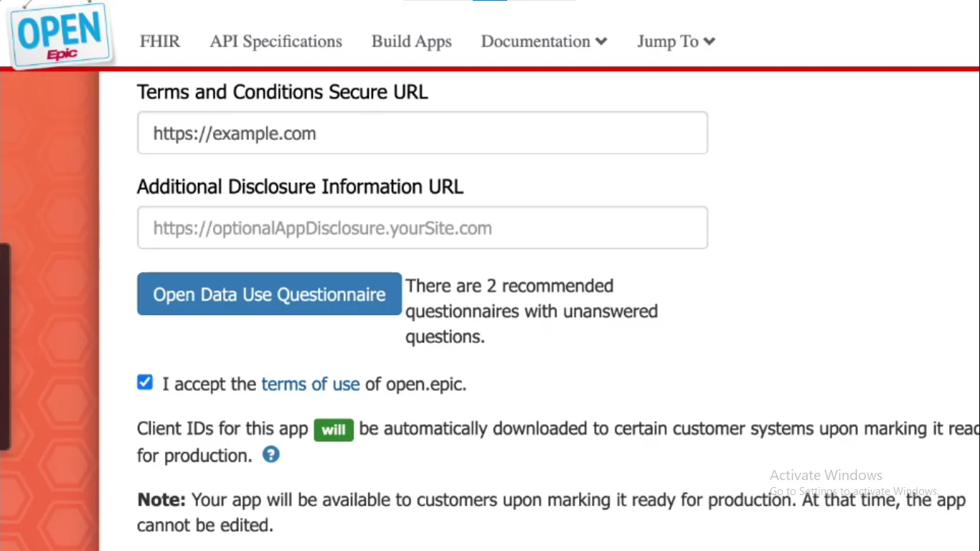The height and width of the screenshot is (551, 980).
Task: Click the Activate Windows watermark
Action: click(825, 475)
